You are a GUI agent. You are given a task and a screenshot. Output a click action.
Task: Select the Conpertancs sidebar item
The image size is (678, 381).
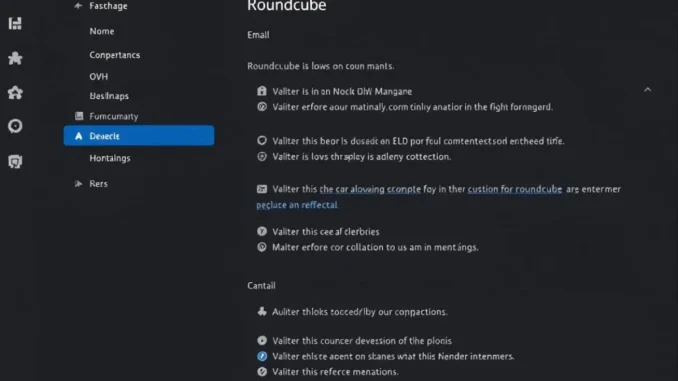(115, 55)
